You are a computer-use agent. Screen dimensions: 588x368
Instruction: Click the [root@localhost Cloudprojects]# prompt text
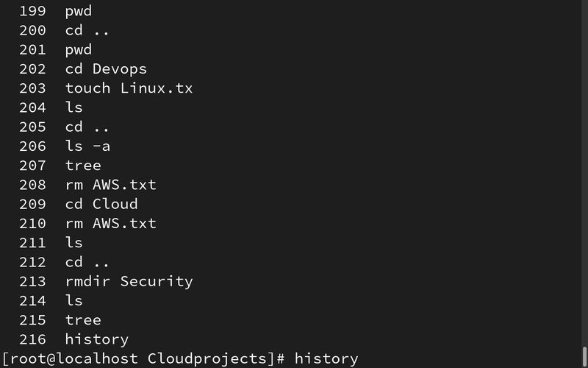[143, 358]
